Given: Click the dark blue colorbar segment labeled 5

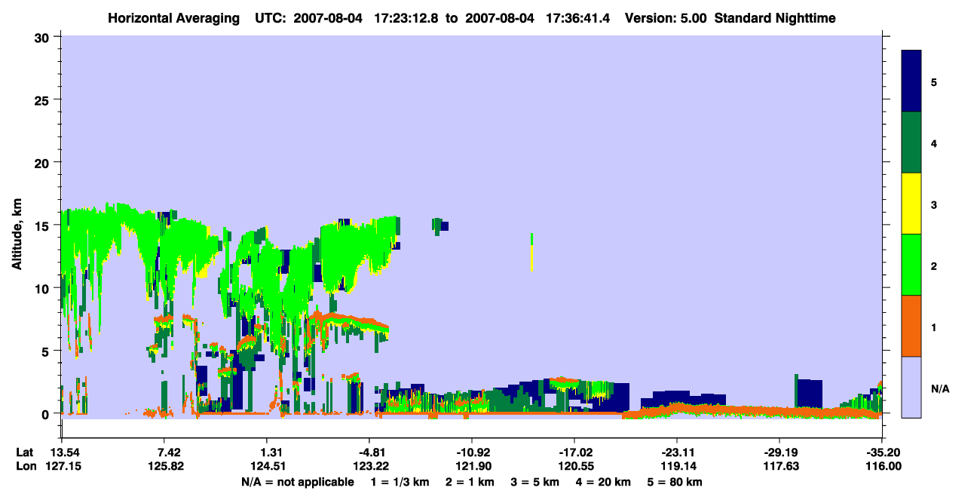Looking at the screenshot, I should [911, 81].
